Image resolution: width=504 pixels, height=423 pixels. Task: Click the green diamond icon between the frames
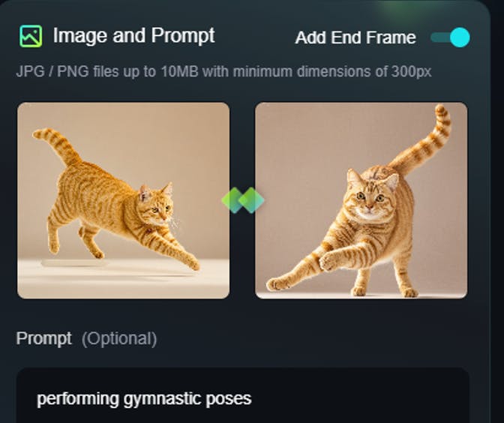pos(243,200)
